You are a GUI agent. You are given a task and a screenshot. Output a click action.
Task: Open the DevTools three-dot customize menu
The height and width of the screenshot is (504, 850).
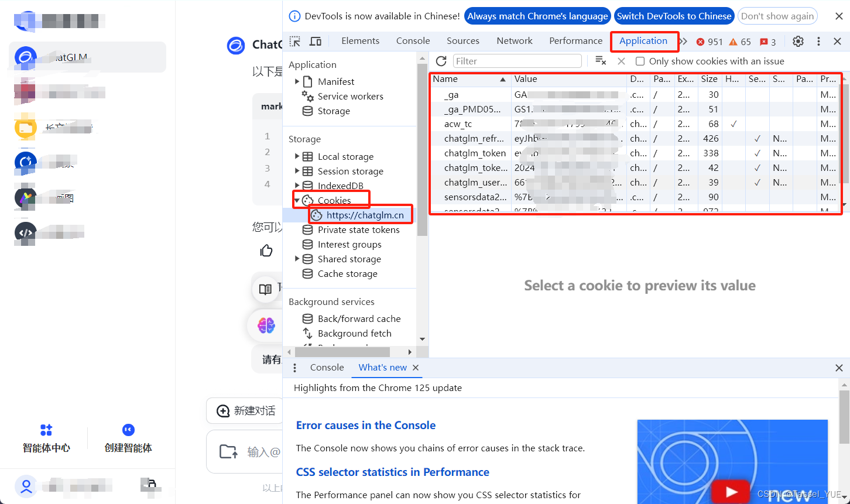click(x=818, y=42)
